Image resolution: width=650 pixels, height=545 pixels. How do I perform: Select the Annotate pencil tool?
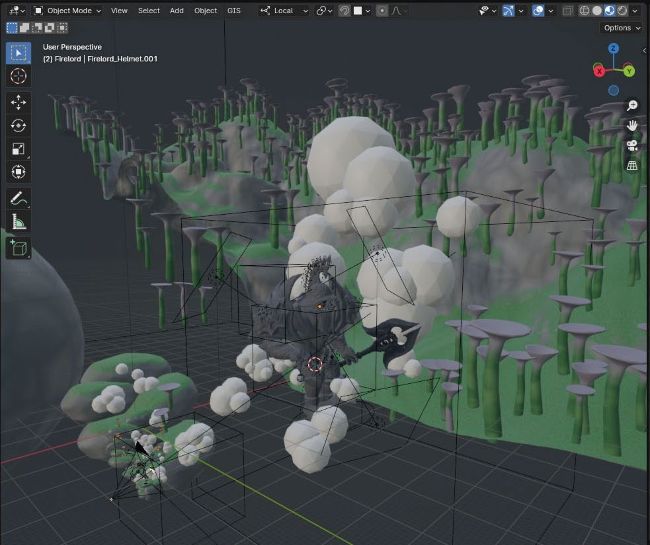[18, 198]
